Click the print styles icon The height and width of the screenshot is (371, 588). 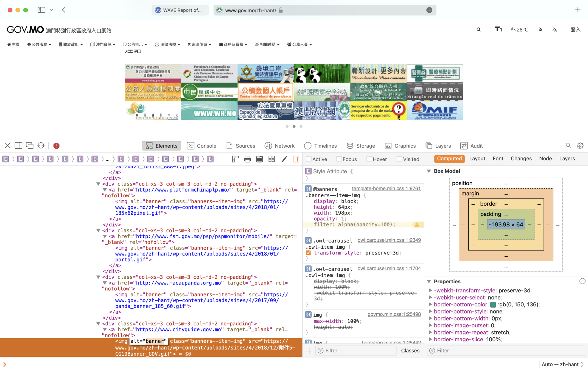click(x=247, y=159)
